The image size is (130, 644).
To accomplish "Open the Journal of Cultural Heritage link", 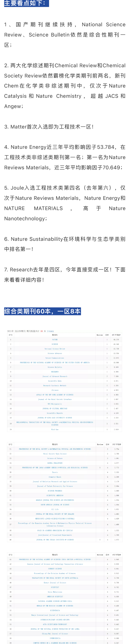I will click(x=55, y=408).
